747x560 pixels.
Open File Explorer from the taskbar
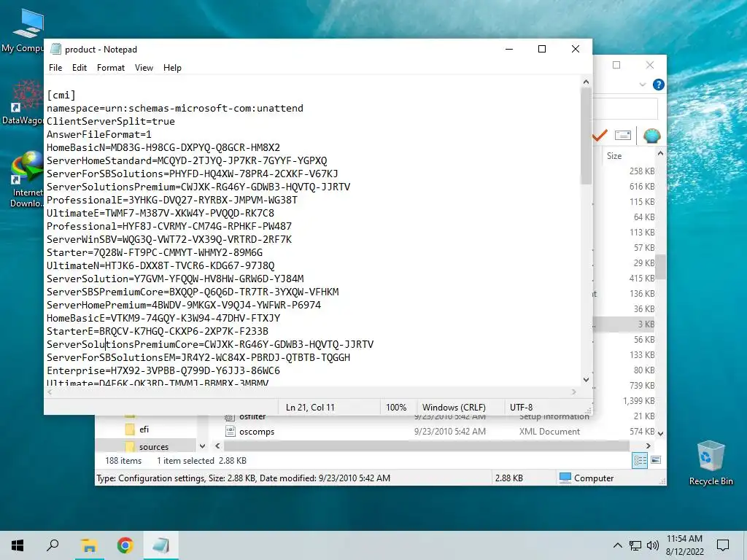[x=88, y=545]
